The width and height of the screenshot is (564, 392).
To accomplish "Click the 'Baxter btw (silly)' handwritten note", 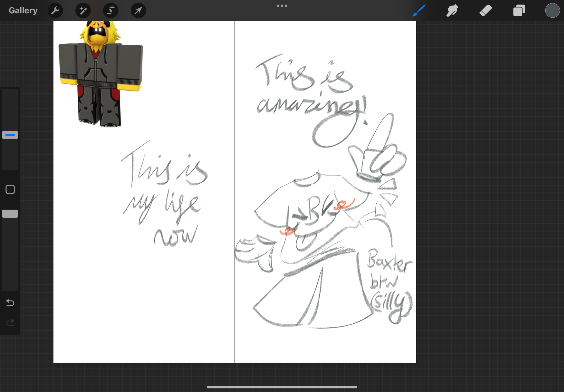I will point(390,286).
